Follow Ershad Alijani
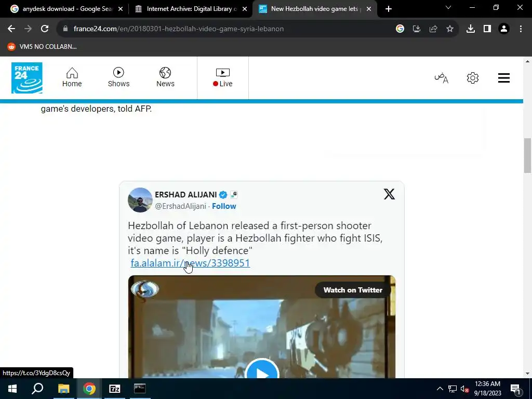Image resolution: width=532 pixels, height=399 pixels. pos(224,206)
